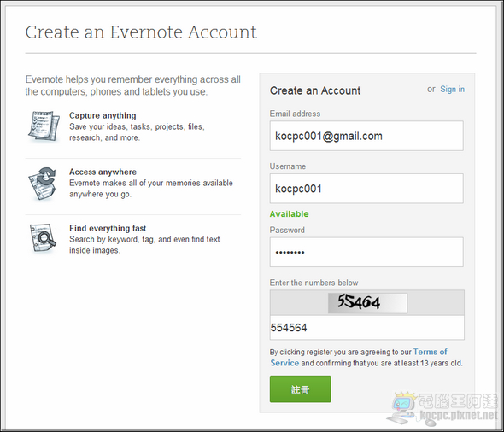Click the green register button
The width and height of the screenshot is (504, 432).
point(300,389)
